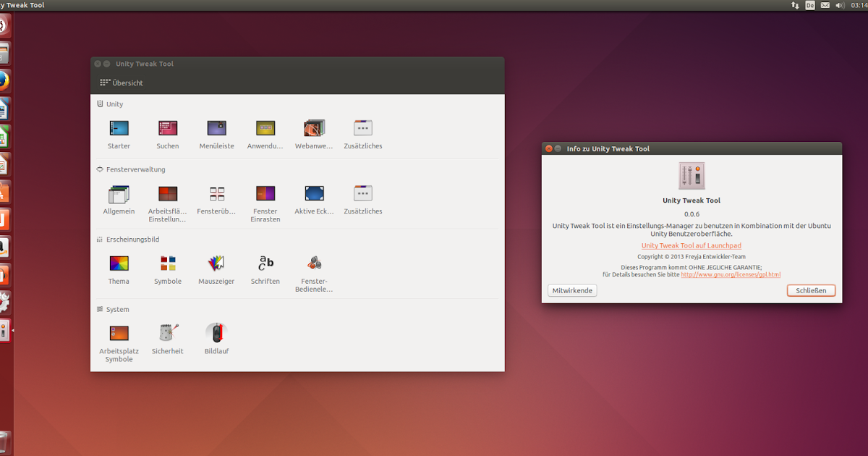Open Arbeitsfläche Einstellungen icon
The image size is (868, 456).
[x=167, y=194]
